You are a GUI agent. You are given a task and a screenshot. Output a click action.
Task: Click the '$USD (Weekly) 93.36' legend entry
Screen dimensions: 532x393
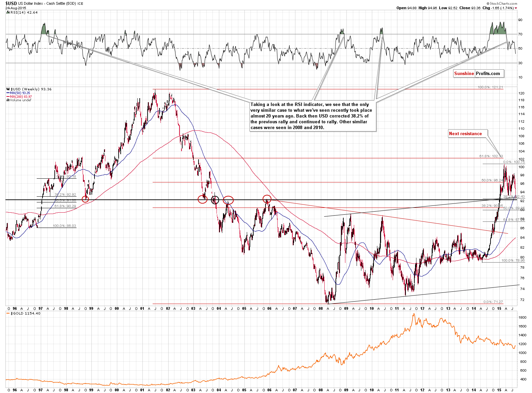tap(31, 89)
